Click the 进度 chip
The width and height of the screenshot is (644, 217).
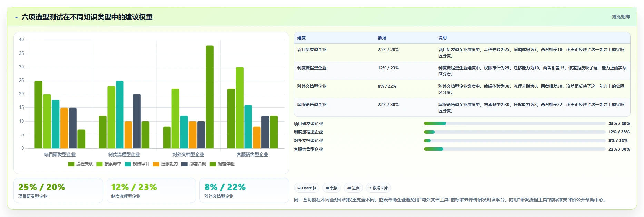tap(353, 188)
